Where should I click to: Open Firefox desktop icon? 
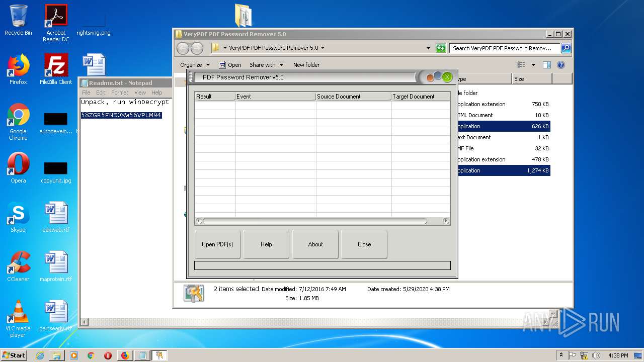(18, 69)
